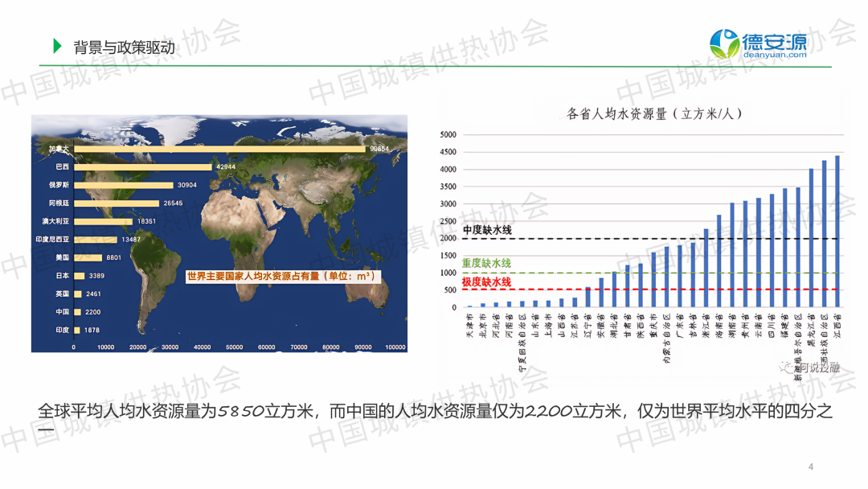Select the tallest 江西省 bar in the province chart
Viewport: 868px width, 489px height.
point(837,232)
